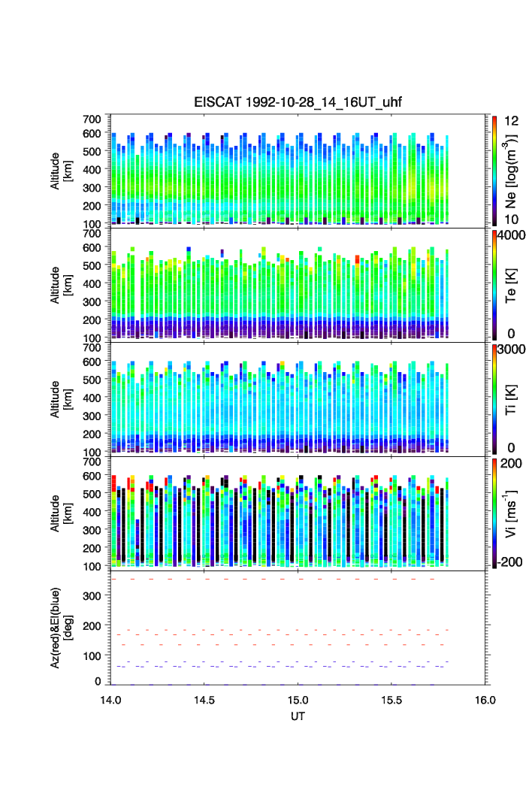Click the ion temperature Ti plot panel
Screen dimensions: 532x799
(x=298, y=399)
